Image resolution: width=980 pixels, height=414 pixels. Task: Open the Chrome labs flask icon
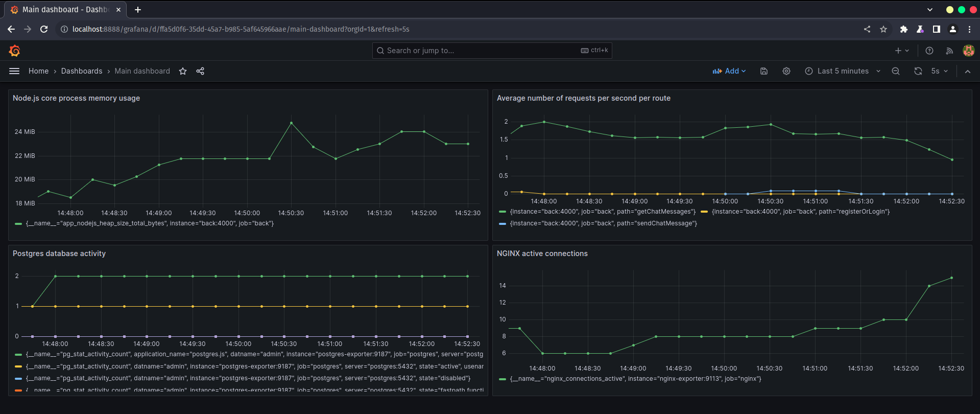click(x=920, y=29)
